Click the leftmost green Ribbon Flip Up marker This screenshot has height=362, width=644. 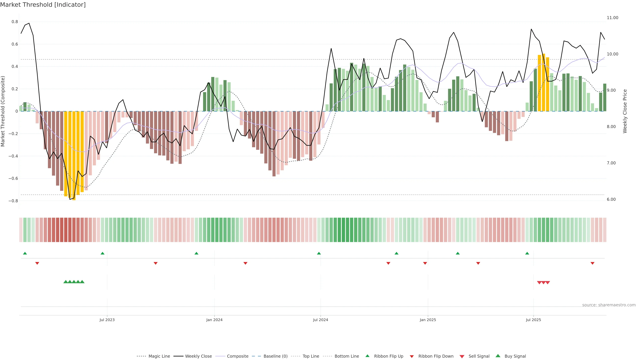pyautogui.click(x=25, y=253)
